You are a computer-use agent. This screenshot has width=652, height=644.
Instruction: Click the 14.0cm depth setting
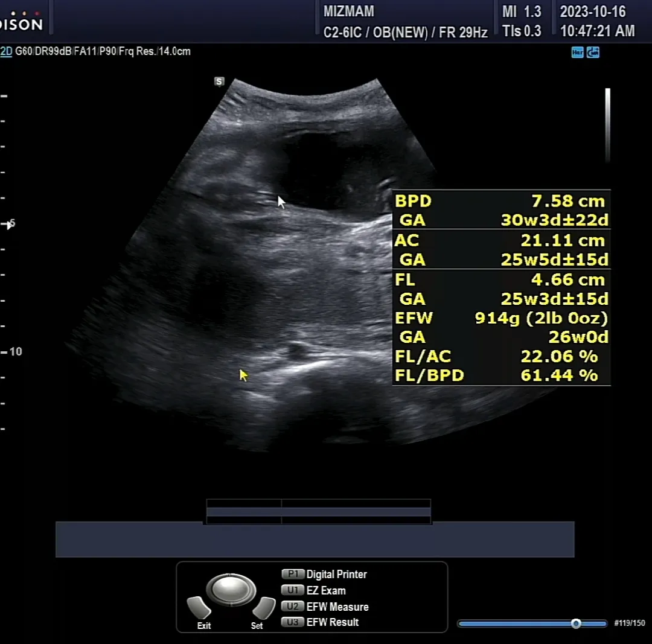pos(174,51)
